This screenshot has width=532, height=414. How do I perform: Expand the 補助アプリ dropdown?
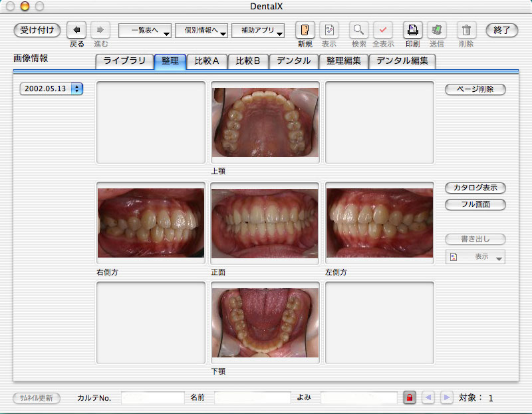tap(258, 31)
